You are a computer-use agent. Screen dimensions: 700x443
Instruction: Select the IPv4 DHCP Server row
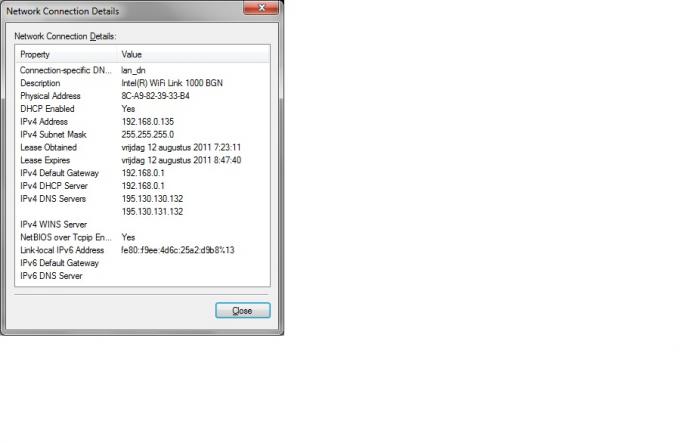(x=142, y=186)
